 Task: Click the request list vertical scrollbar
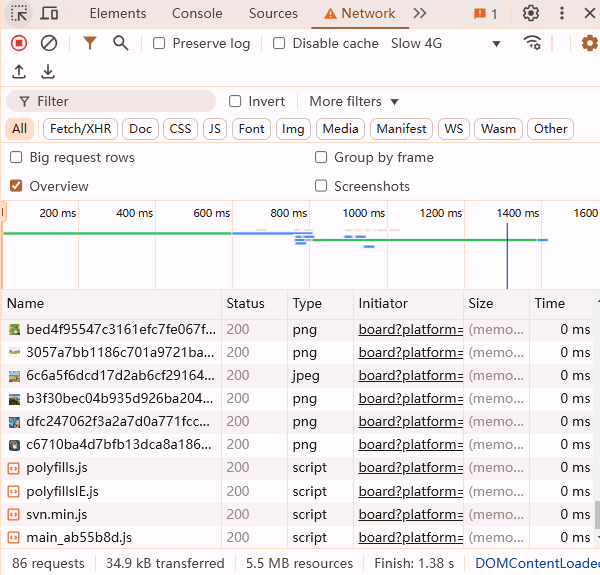point(597,515)
